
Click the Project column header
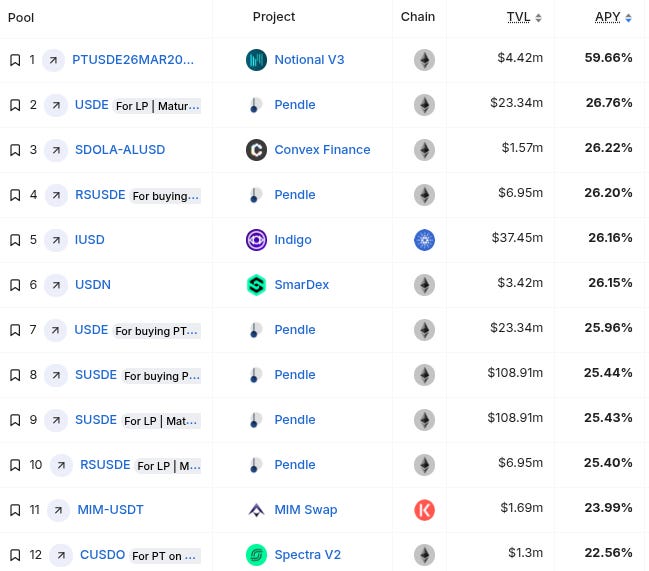point(274,17)
